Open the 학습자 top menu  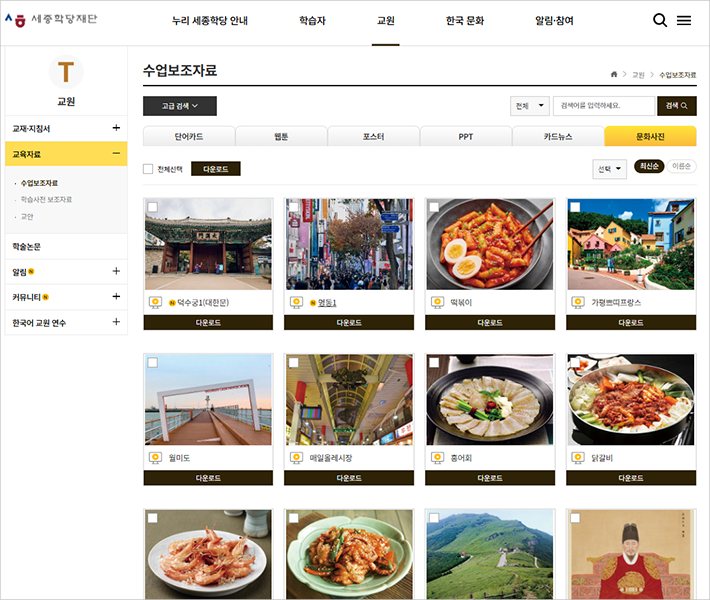(312, 21)
